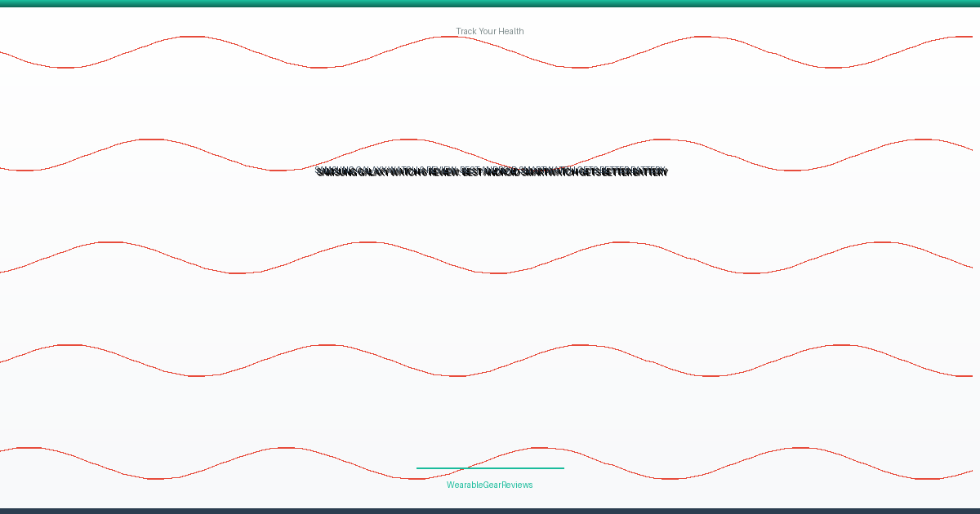Click the word ANDROID in the headline

[501, 172]
